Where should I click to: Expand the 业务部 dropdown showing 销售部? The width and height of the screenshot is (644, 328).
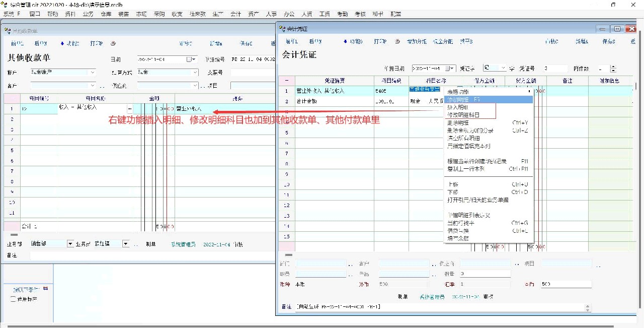click(70, 244)
